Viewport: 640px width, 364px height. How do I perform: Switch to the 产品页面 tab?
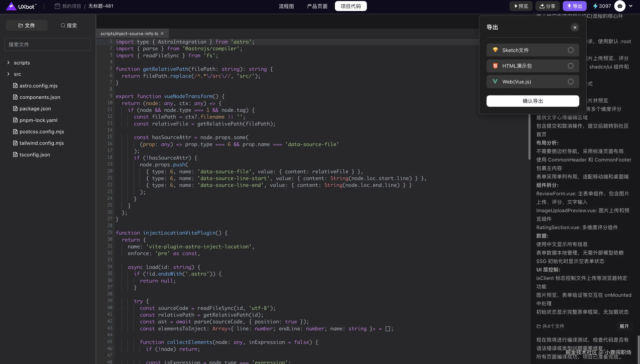[317, 6]
